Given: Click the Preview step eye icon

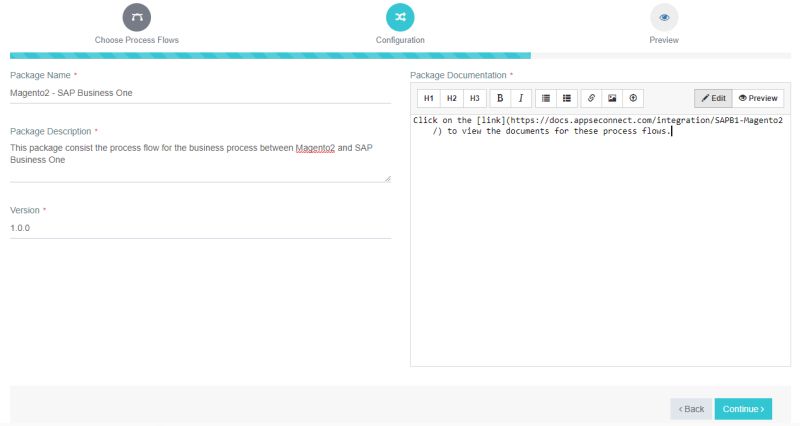Looking at the screenshot, I should click(664, 17).
